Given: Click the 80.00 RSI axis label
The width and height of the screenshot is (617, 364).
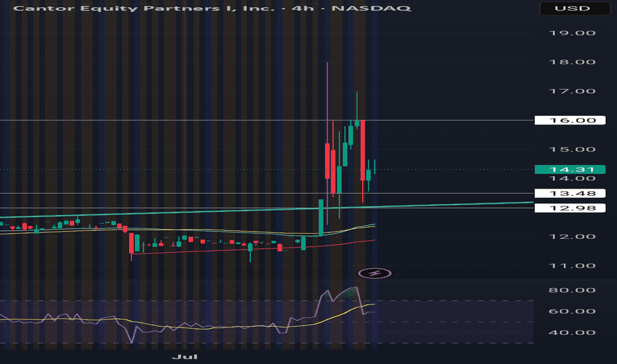Looking at the screenshot, I should (x=572, y=291).
